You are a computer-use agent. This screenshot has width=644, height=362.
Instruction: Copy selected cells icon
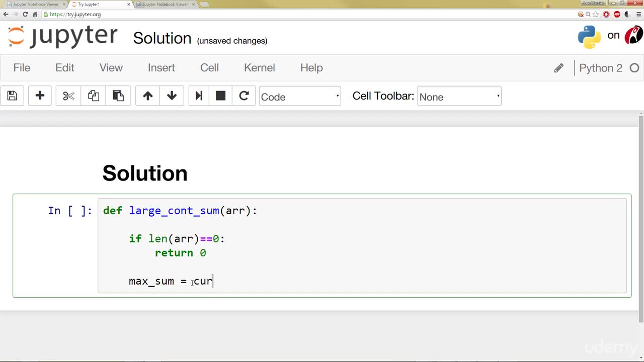tap(93, 96)
